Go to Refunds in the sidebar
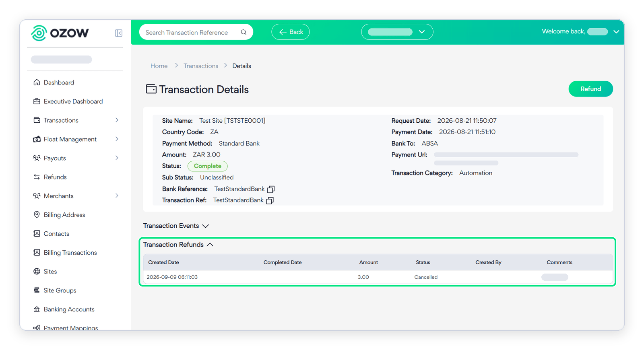Viewport: 644px width, 350px height. click(55, 177)
